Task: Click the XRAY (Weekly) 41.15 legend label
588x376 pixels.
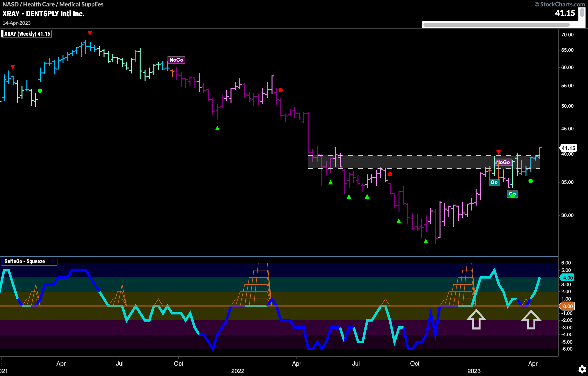Action: tap(27, 34)
